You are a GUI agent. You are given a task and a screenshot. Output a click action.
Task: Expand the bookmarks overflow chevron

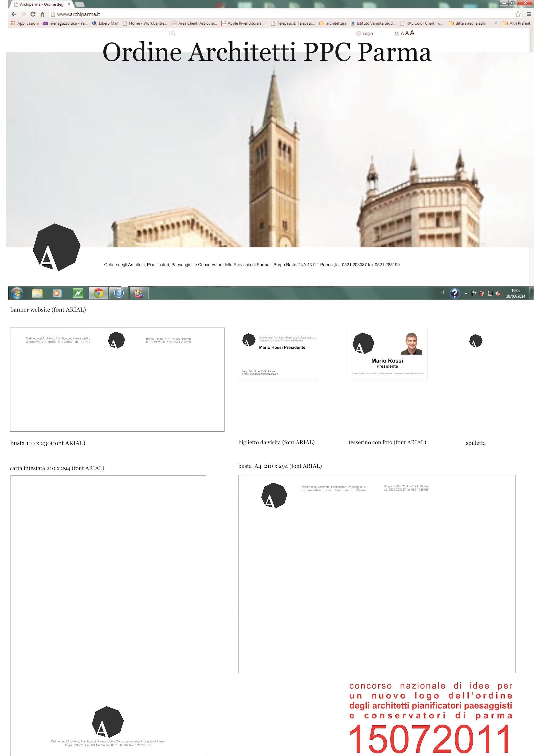coord(496,23)
